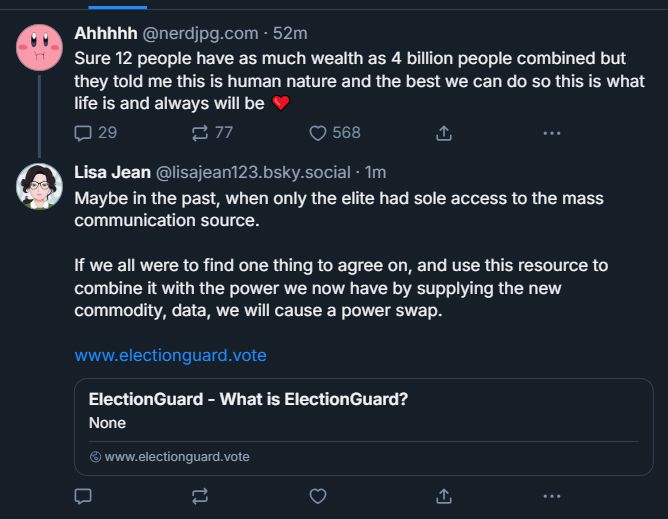668x519 pixels.
Task: Open Ahhhhh's pink Kirby avatar
Action: pyautogui.click(x=40, y=46)
